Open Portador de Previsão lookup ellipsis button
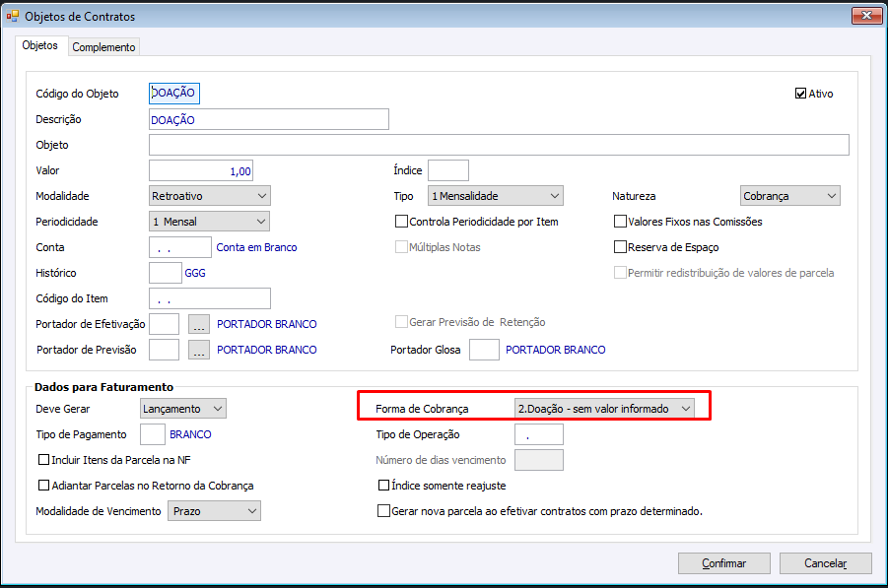Viewport: 888px width, 588px height. (199, 350)
